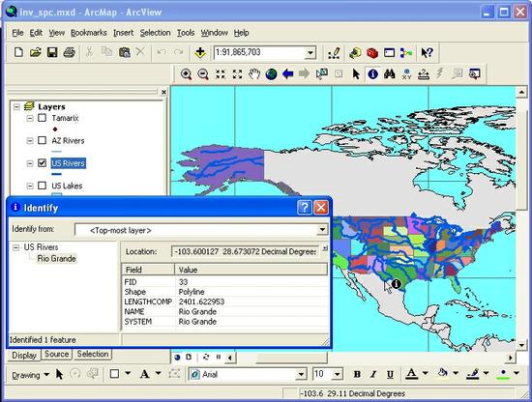Print the map document
532x402 pixels.
[70, 53]
